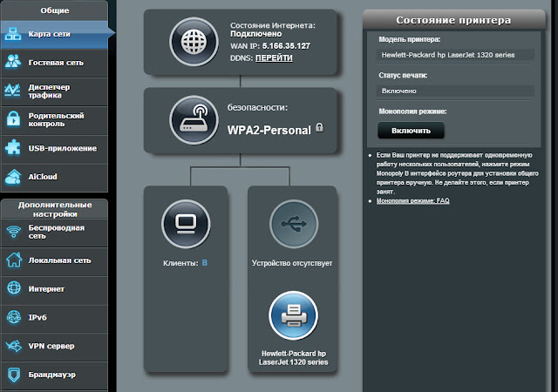Click the Дополнительные настройки section header
The width and height of the screenshot is (558, 392).
point(54,209)
